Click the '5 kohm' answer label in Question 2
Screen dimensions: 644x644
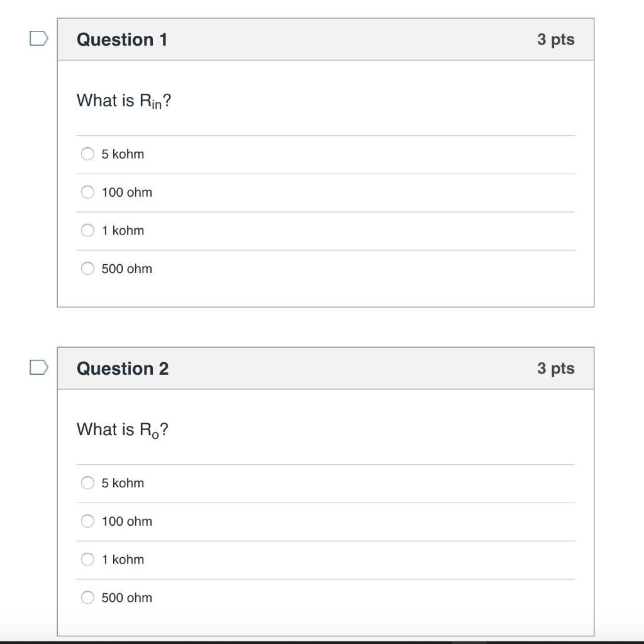[123, 483]
